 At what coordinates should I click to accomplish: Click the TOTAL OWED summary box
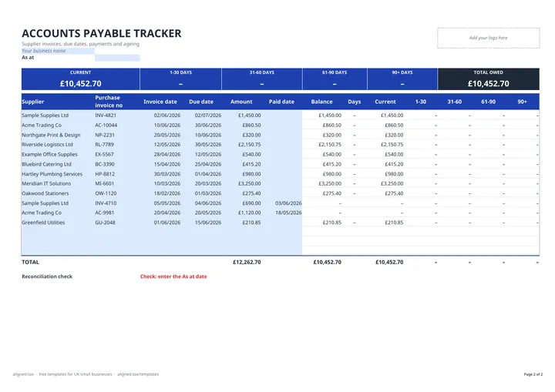489,79
